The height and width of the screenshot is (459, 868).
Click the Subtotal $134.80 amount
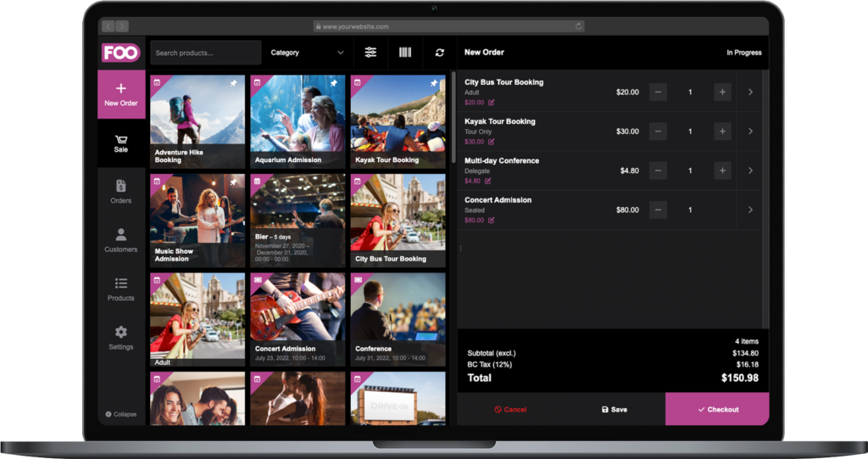click(x=745, y=353)
